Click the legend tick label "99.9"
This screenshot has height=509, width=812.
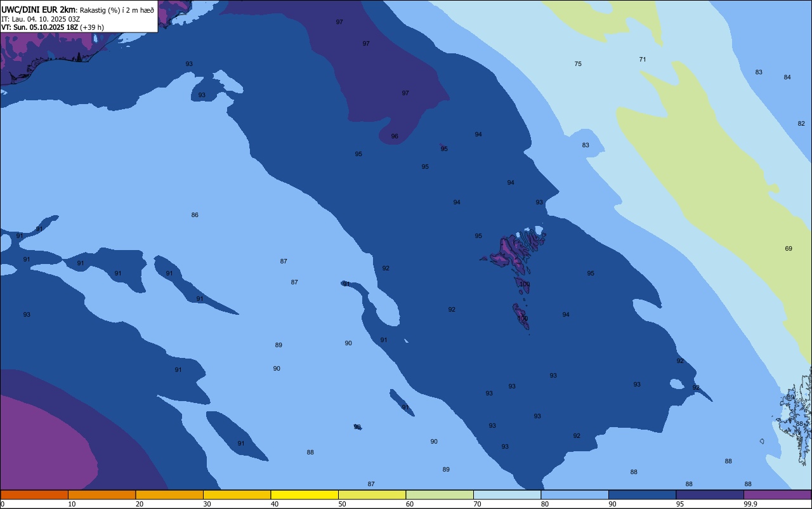(x=750, y=504)
